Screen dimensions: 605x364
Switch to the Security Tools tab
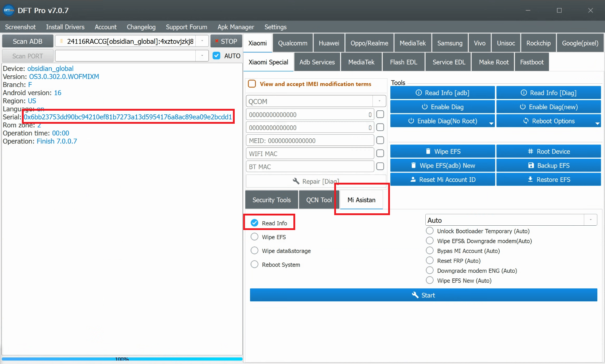click(272, 200)
